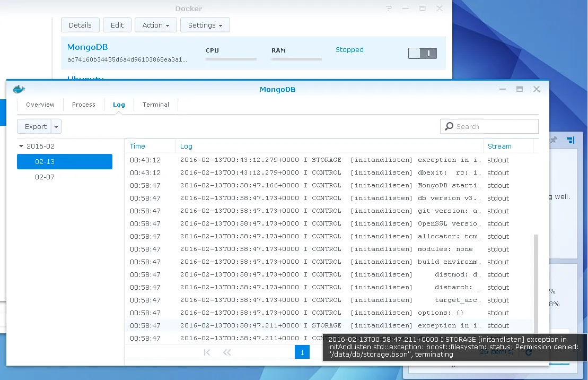
Task: Open the Action dropdown menu
Action: [156, 25]
